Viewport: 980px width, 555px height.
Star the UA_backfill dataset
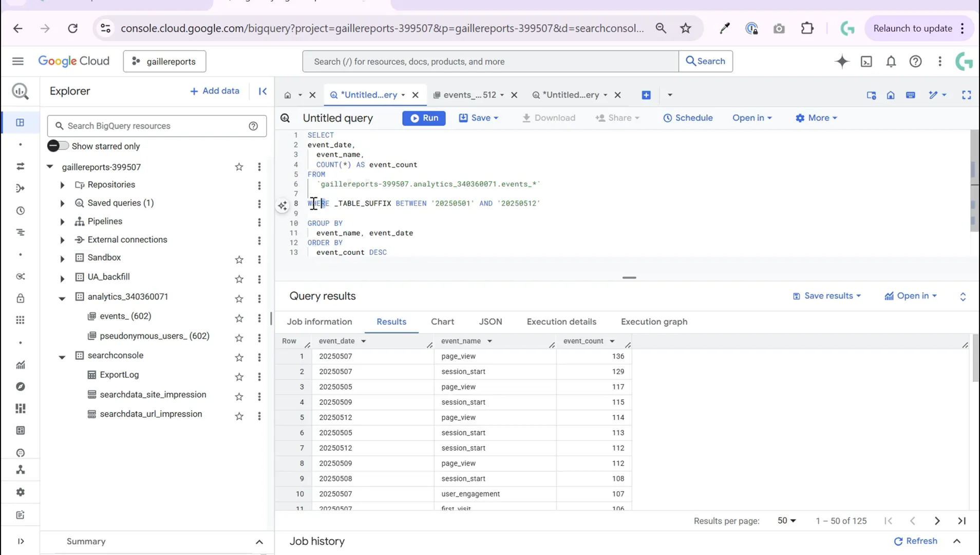point(239,279)
